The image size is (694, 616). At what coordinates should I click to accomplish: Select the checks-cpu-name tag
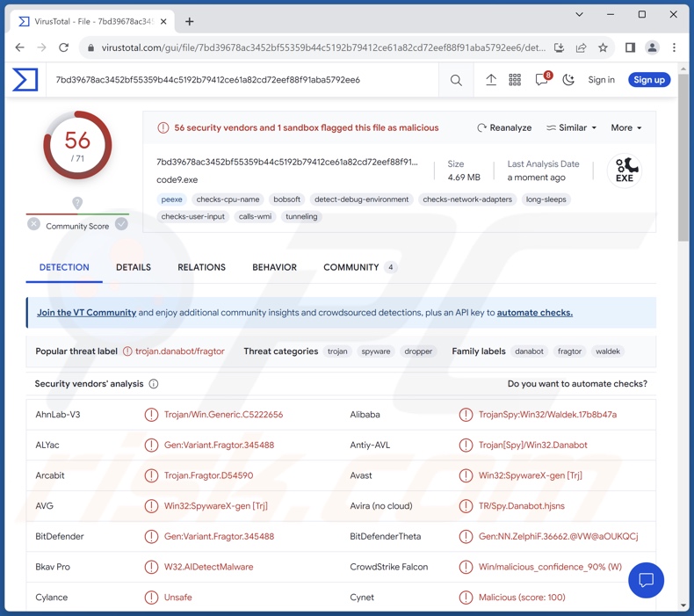[x=228, y=199]
